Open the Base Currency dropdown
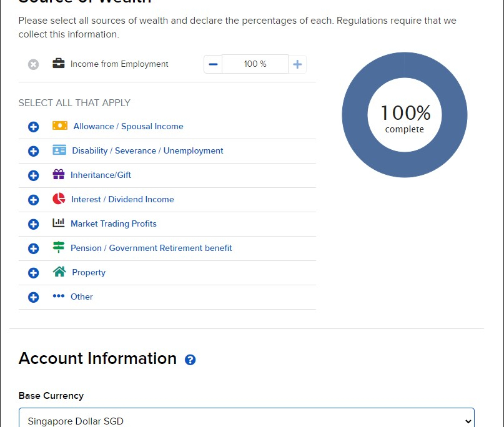504x427 pixels. click(x=247, y=420)
